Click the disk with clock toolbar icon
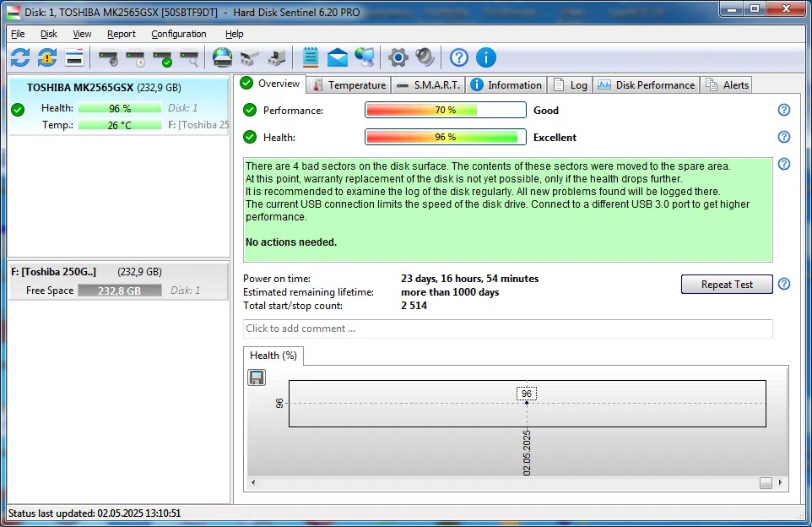 pyautogui.click(x=136, y=58)
